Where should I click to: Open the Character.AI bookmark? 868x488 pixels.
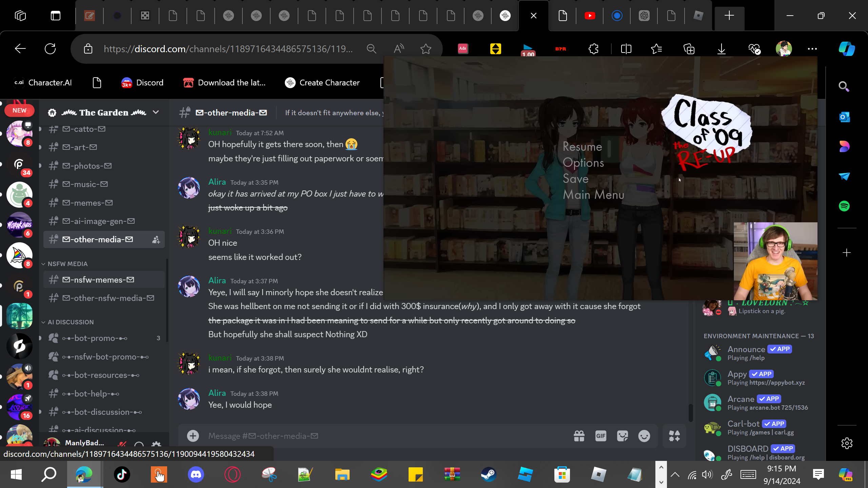(x=43, y=83)
